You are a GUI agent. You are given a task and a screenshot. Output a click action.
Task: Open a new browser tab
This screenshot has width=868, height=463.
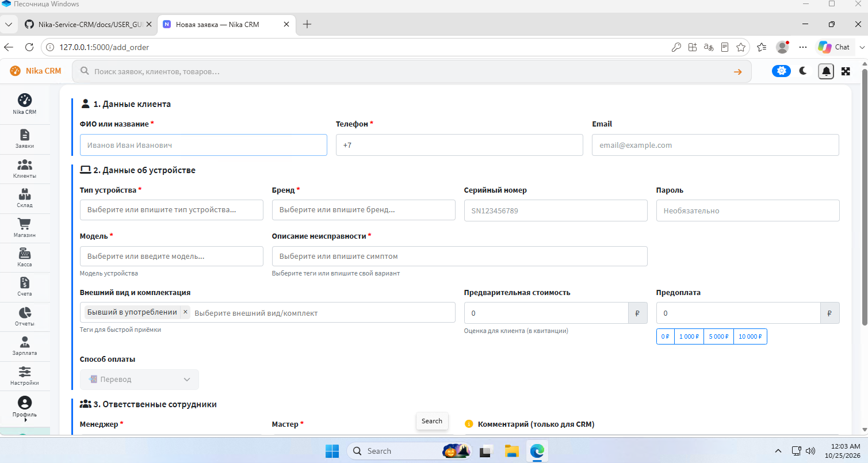(x=307, y=24)
